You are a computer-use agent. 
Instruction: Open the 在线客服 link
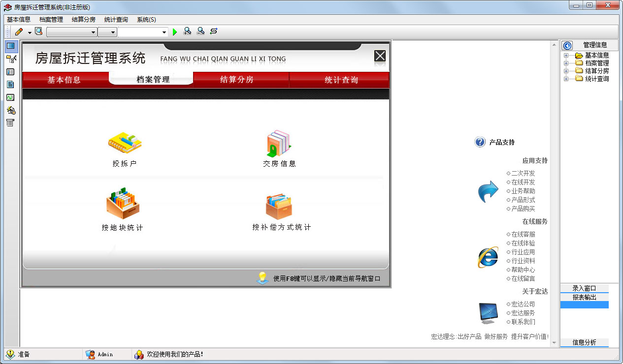pos(523,234)
